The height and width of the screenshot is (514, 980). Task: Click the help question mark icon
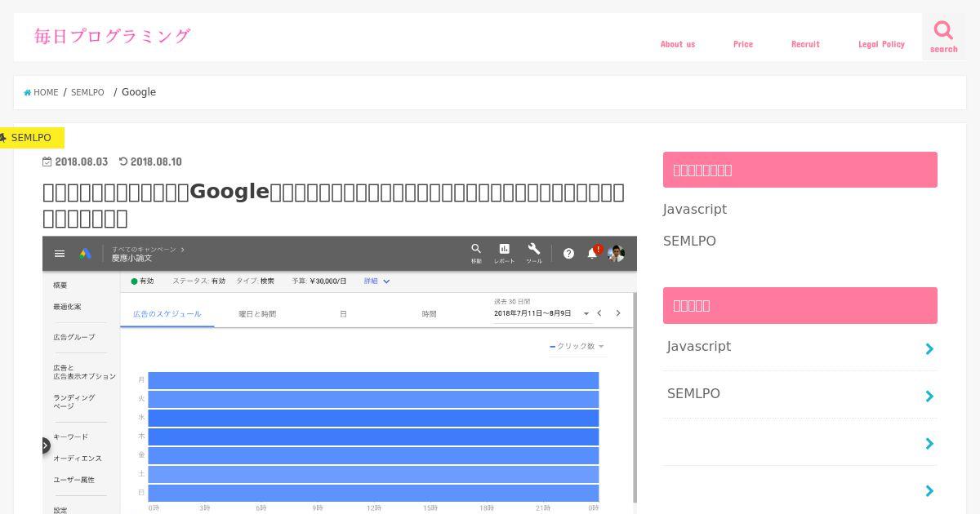pos(568,254)
